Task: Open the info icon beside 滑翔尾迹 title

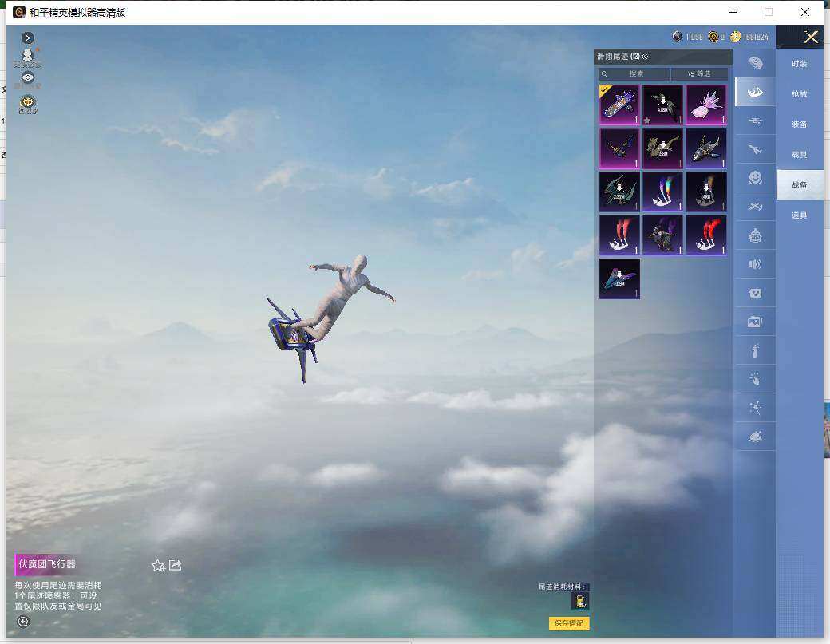Action: click(646, 57)
